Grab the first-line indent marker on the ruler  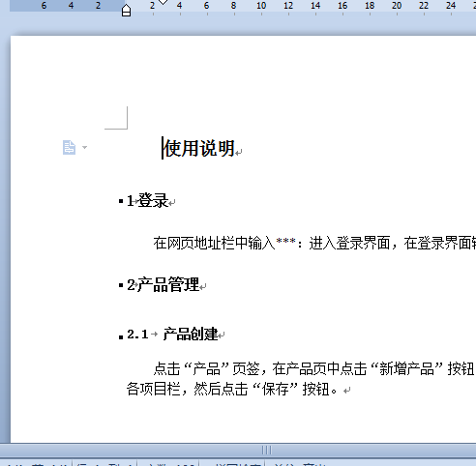(x=164, y=2)
